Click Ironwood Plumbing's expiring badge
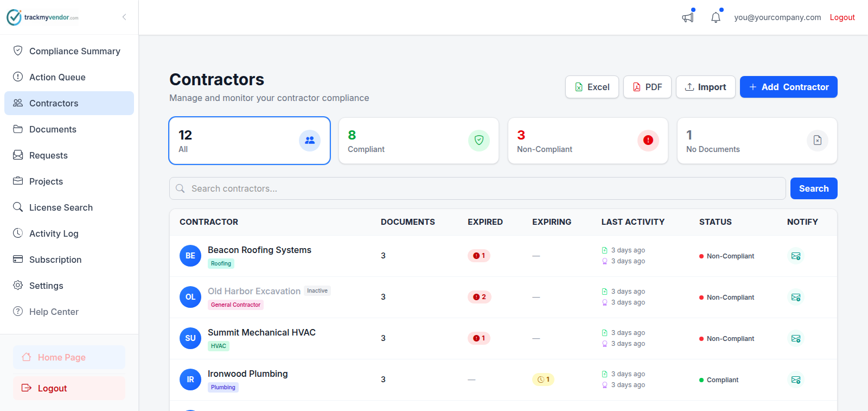The image size is (868, 411). 544,380
